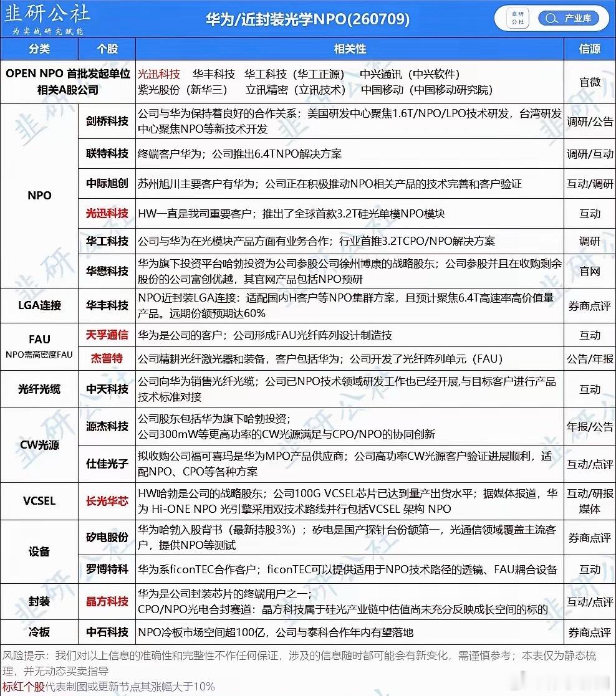Viewport: 616px width, 696px height.
Task: Click the 终端客户华为 description for 联特科技
Action: coord(240,154)
